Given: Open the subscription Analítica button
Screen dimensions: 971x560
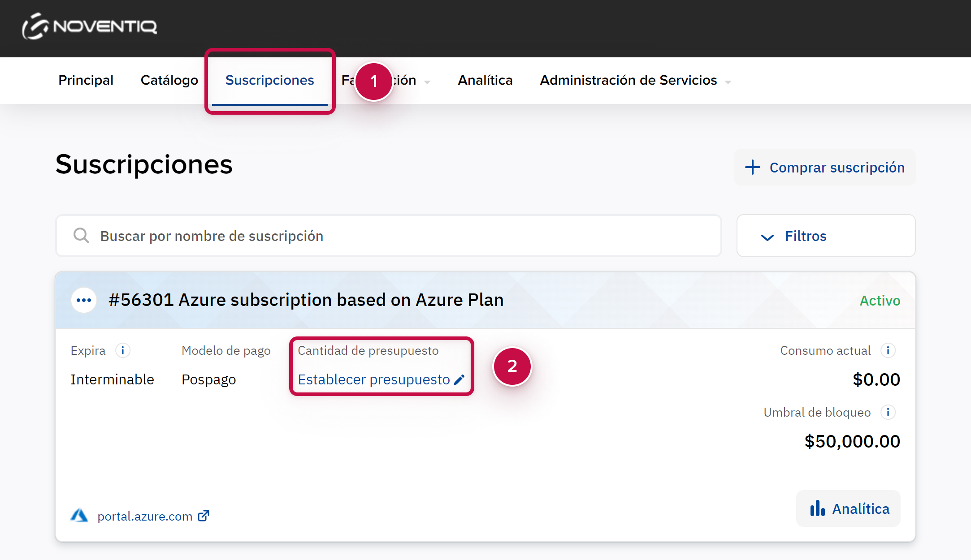Looking at the screenshot, I should [x=848, y=509].
